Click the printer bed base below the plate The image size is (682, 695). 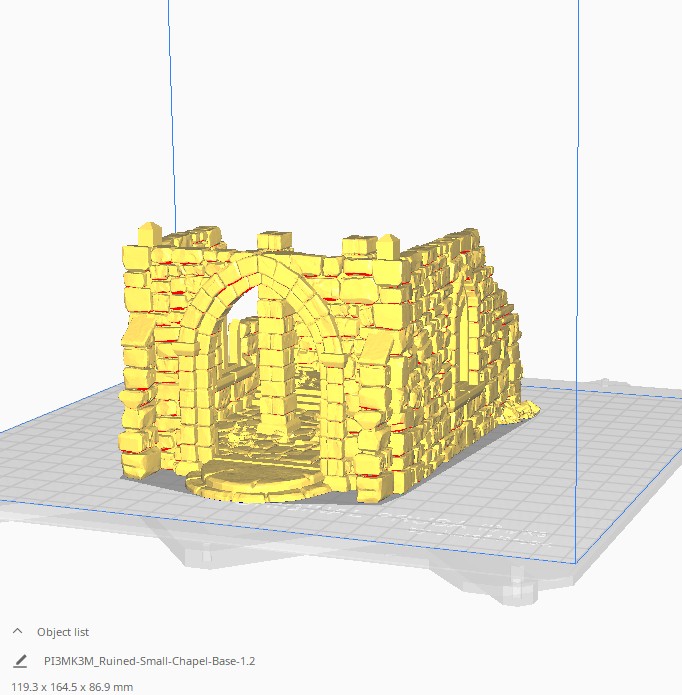pyautogui.click(x=480, y=578)
